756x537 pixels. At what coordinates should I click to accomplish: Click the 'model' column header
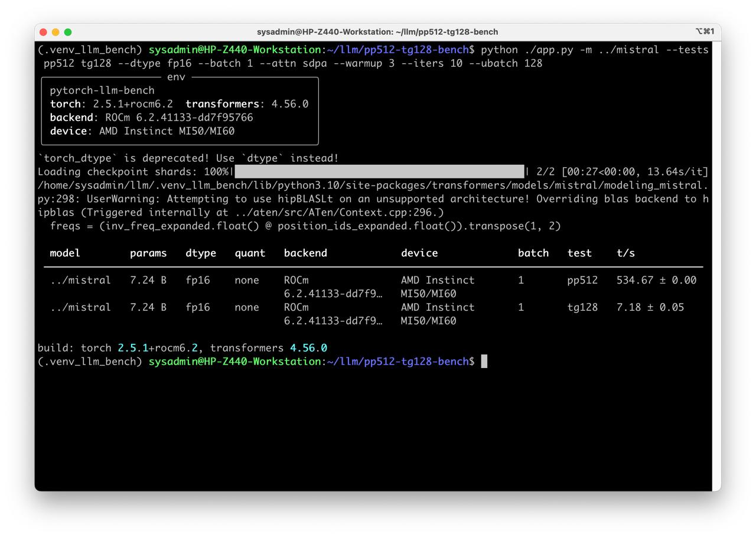pos(65,253)
